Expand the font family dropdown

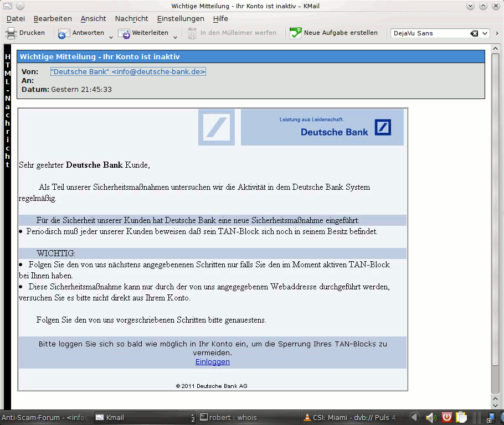coord(485,33)
